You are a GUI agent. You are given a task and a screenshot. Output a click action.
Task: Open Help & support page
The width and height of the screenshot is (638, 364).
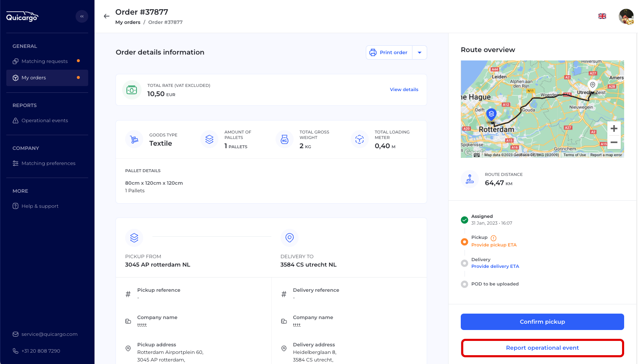pos(40,206)
